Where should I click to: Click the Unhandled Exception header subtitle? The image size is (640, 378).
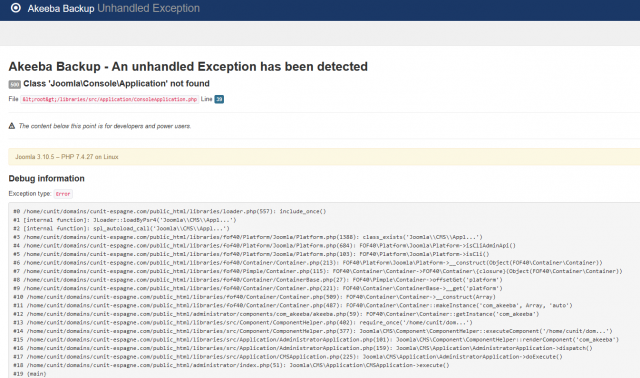[x=149, y=8]
